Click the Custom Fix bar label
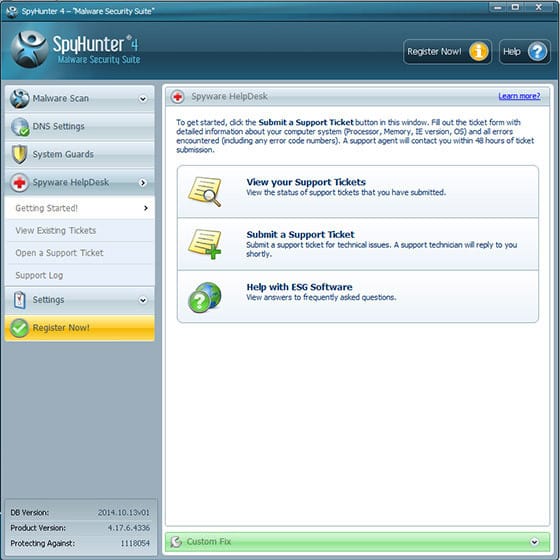 click(209, 542)
